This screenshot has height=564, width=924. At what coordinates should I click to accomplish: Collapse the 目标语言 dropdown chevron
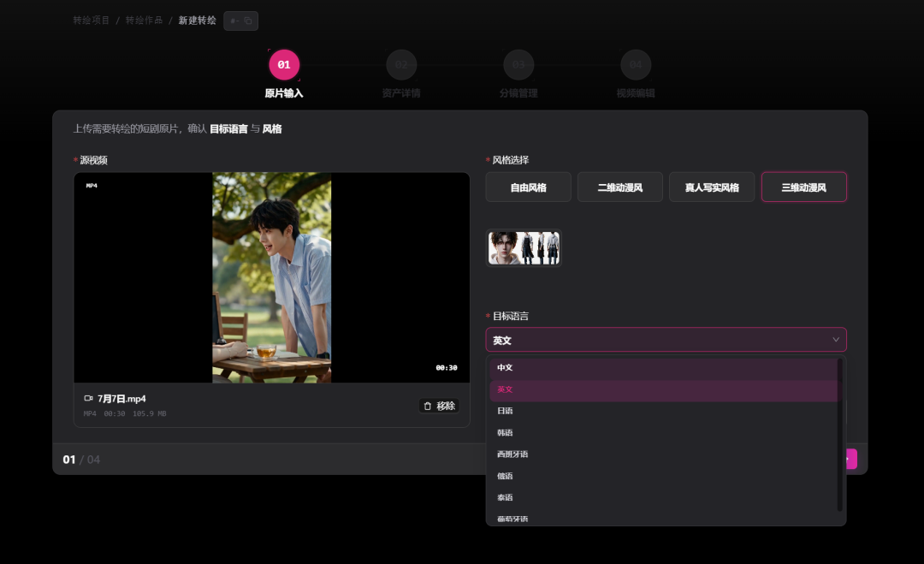tap(836, 340)
